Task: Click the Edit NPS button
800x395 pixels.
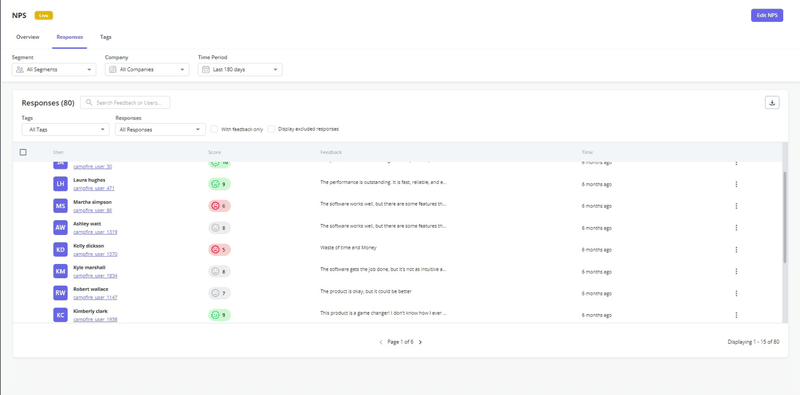Action: 767,15
